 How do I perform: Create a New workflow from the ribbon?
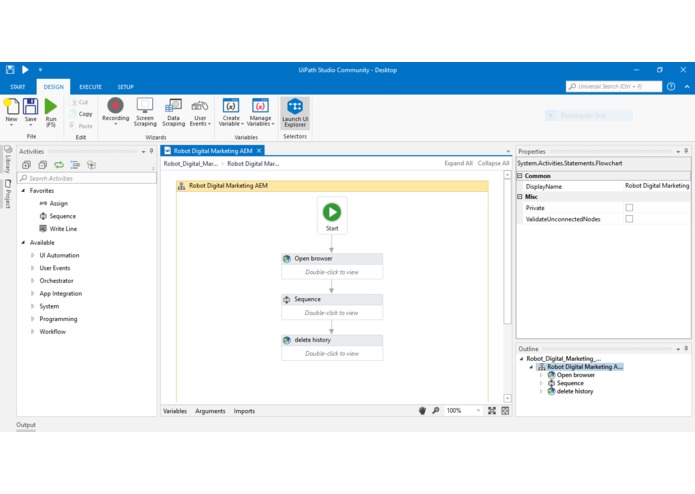coord(12,112)
